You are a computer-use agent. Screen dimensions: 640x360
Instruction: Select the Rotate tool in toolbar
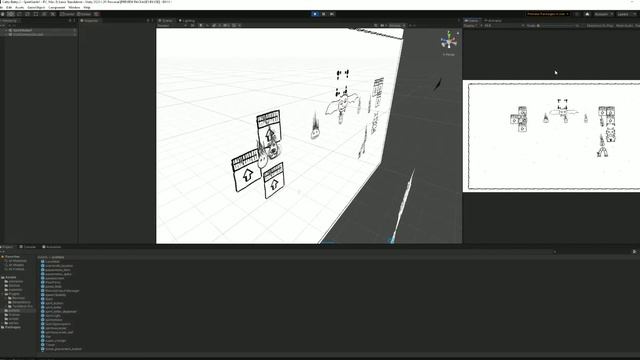[19, 14]
